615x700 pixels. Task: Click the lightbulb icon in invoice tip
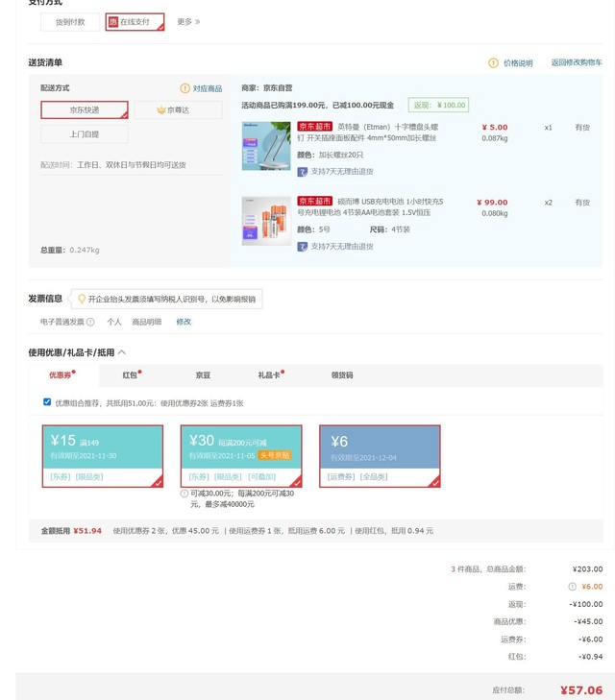click(82, 299)
